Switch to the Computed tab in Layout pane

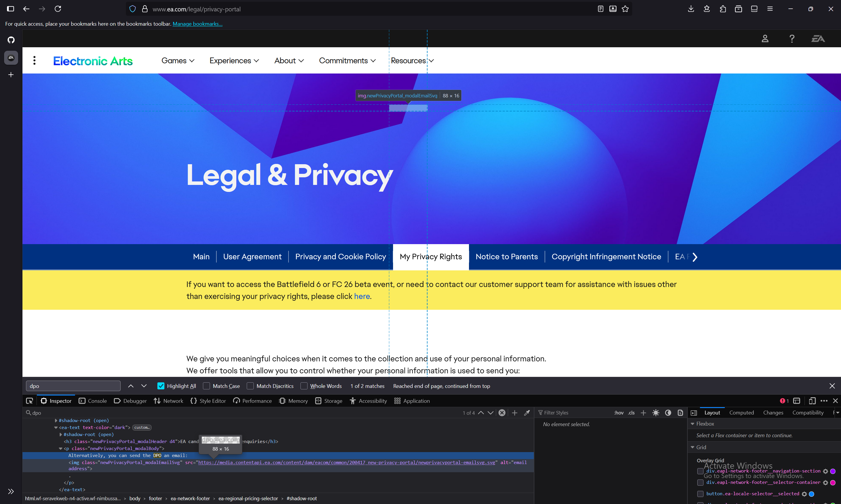742,412
